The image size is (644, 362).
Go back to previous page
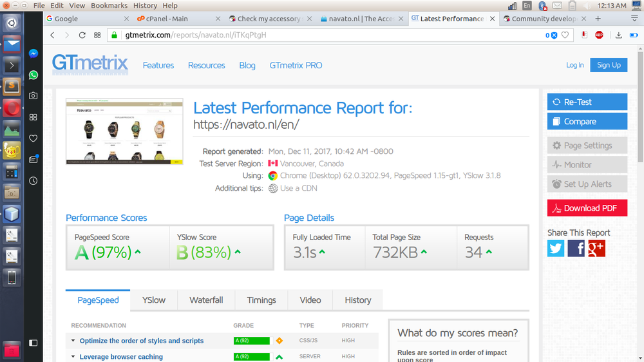52,35
